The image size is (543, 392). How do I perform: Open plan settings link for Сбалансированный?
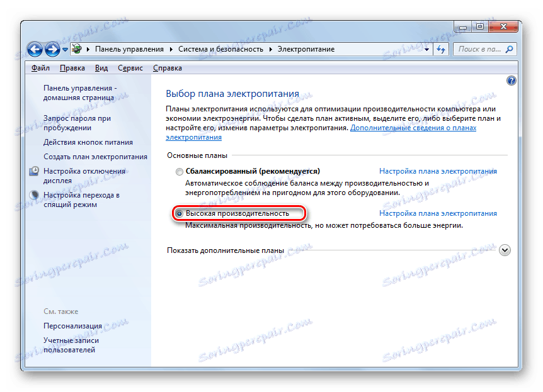pyautogui.click(x=438, y=171)
